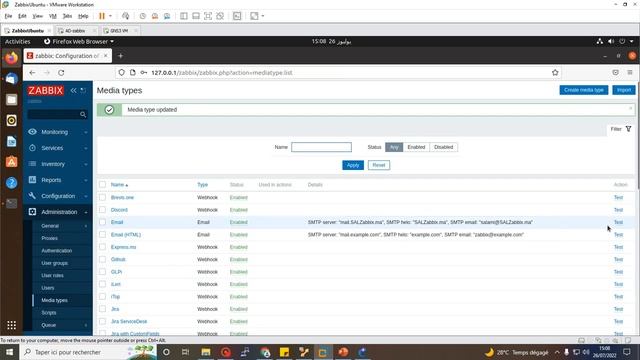
Task: Check the Brevis.one row checkbox
Action: pyautogui.click(x=102, y=198)
